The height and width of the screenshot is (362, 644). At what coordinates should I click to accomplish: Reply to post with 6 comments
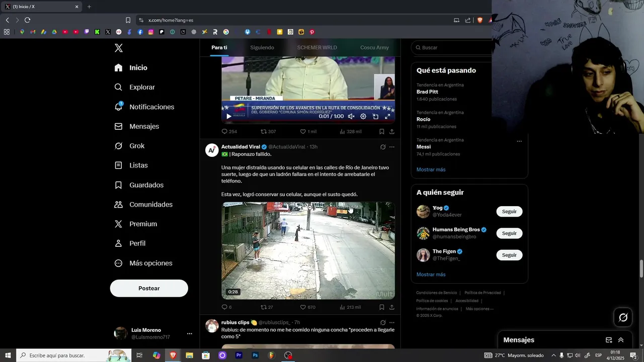(227, 307)
